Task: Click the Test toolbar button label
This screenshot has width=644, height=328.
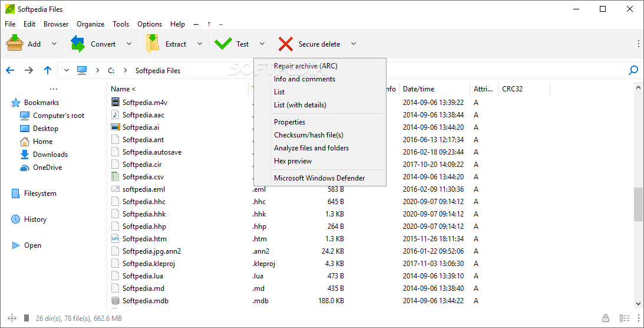Action: 242,44
